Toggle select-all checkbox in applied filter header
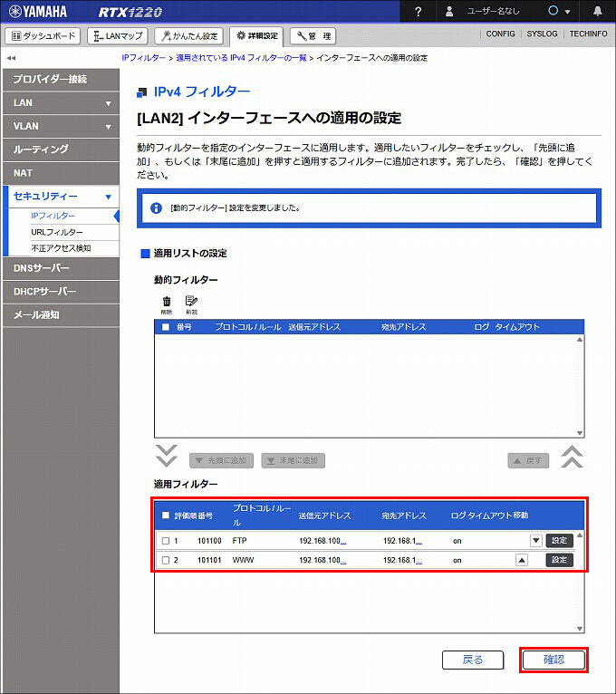Image resolution: width=616 pixels, height=694 pixels. click(166, 516)
